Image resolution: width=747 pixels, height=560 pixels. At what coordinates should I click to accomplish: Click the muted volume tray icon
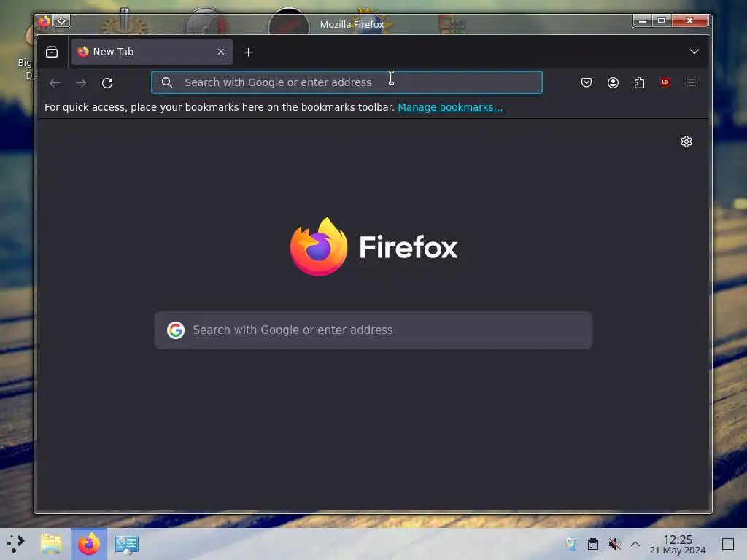pos(614,544)
